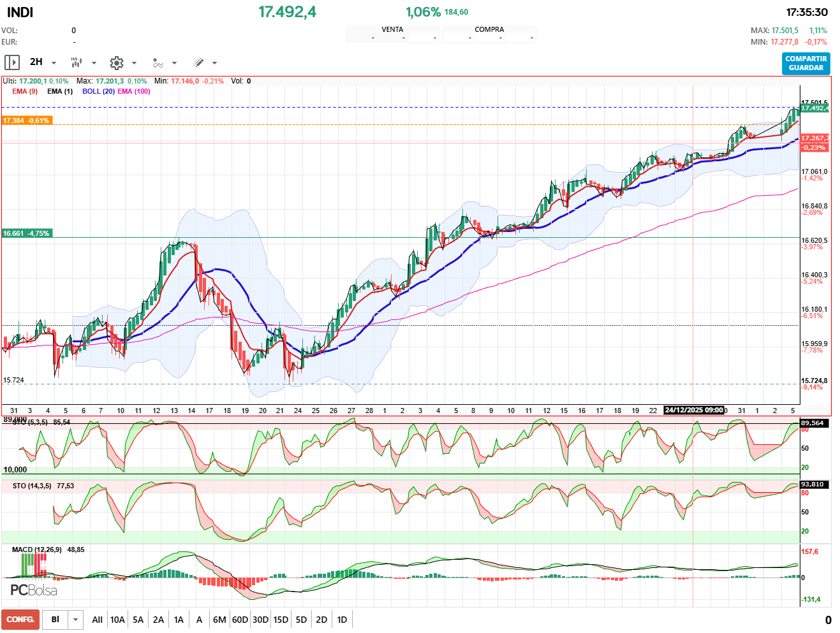
Task: Select the 6M time range
Action: tap(219, 620)
